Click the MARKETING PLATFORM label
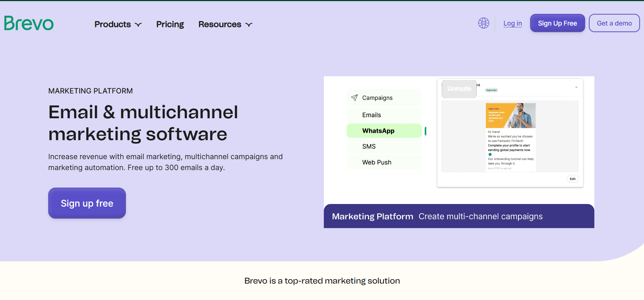Image resolution: width=644 pixels, height=300 pixels. point(91,91)
